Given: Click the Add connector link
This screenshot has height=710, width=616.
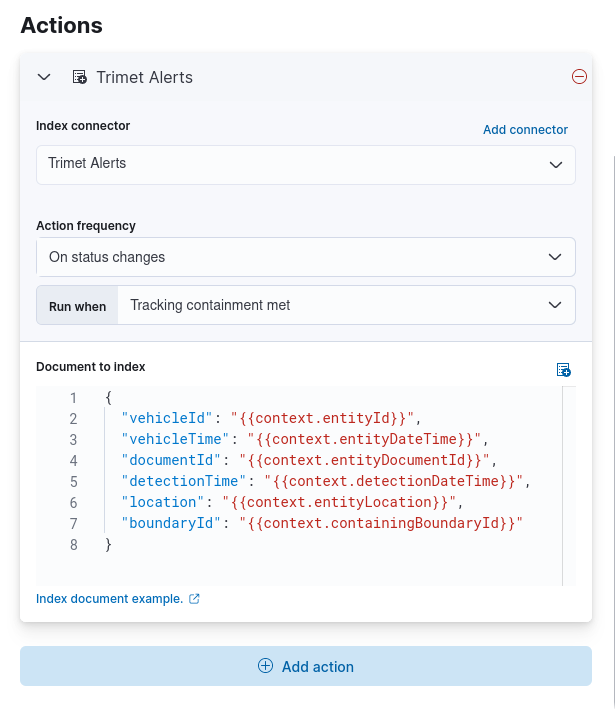Looking at the screenshot, I should 525,130.
